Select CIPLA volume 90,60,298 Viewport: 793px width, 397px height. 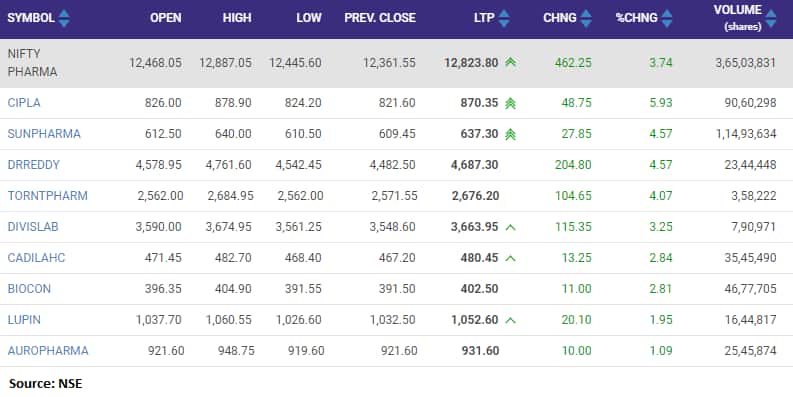tap(751, 103)
